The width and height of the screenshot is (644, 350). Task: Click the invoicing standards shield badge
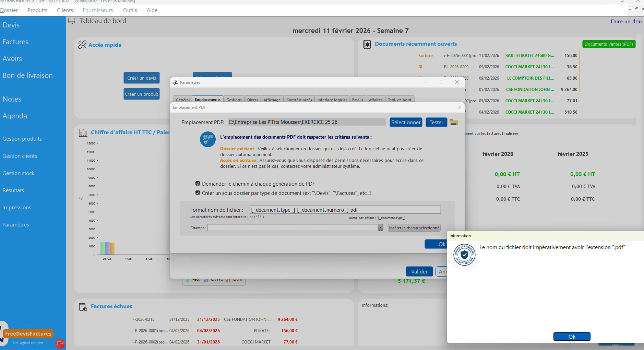tap(464, 255)
